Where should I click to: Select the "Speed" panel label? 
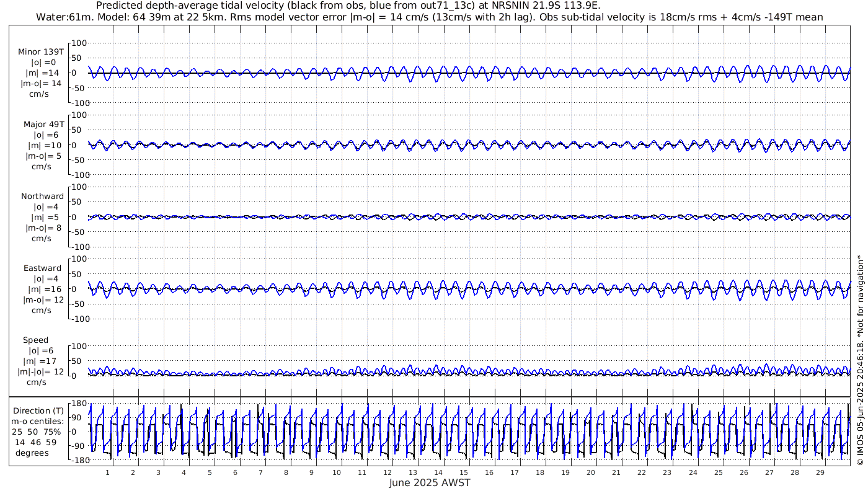click(x=35, y=340)
